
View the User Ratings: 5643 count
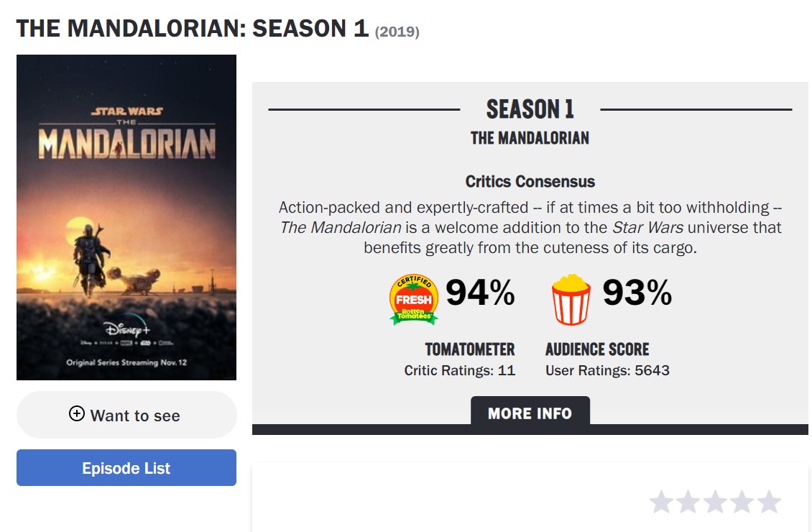(x=607, y=371)
